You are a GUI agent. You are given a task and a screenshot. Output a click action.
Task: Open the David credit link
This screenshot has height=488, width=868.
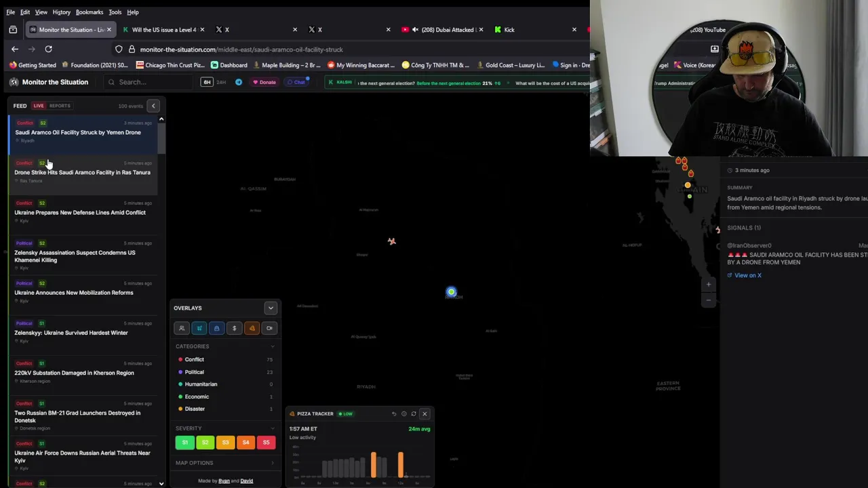coord(247,481)
